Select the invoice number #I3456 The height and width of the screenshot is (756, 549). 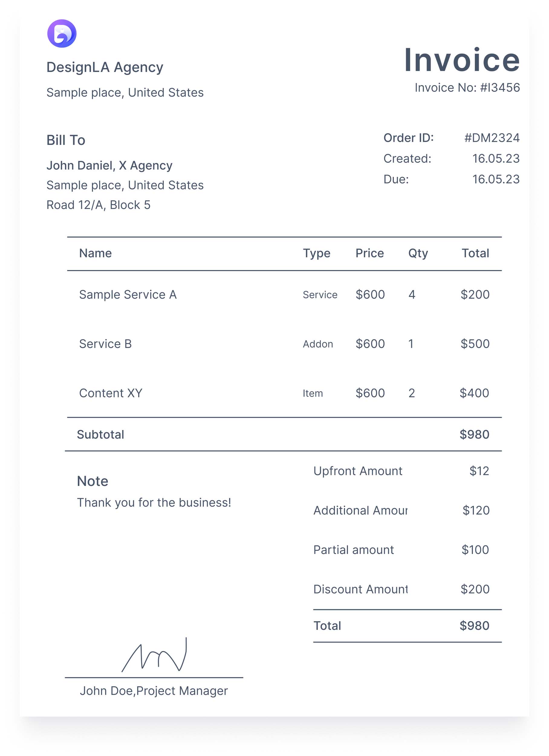point(499,88)
